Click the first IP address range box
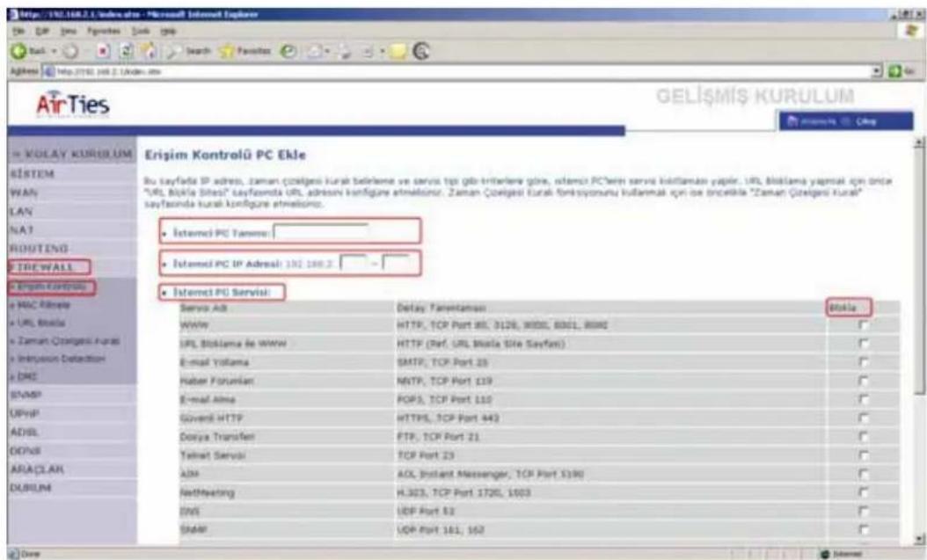The width and height of the screenshot is (927, 560). click(354, 263)
